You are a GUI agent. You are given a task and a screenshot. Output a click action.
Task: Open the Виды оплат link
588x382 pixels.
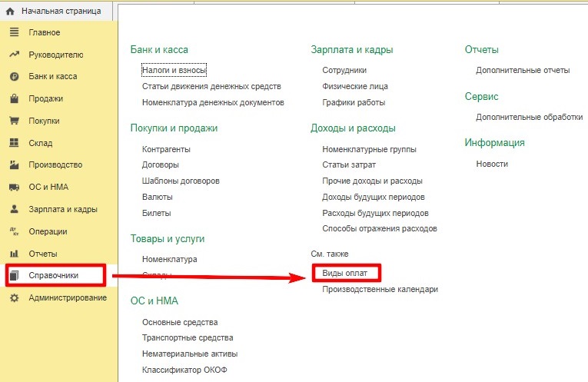(344, 274)
